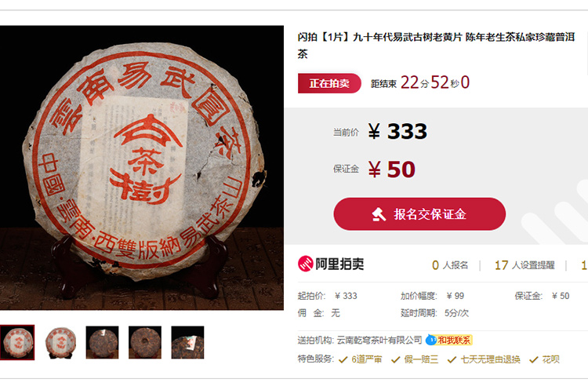Click the 正在拍卖 status badge

click(329, 83)
